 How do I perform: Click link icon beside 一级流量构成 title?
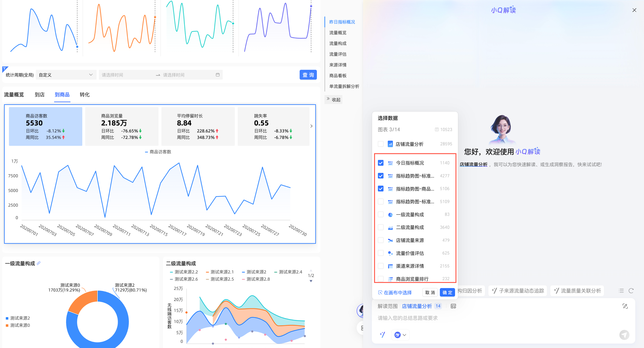click(38, 263)
